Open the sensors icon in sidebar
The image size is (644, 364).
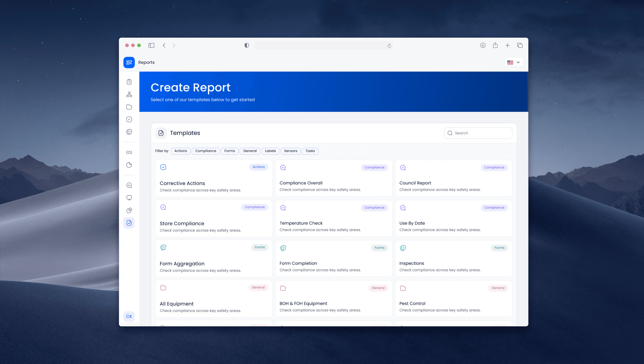(129, 152)
